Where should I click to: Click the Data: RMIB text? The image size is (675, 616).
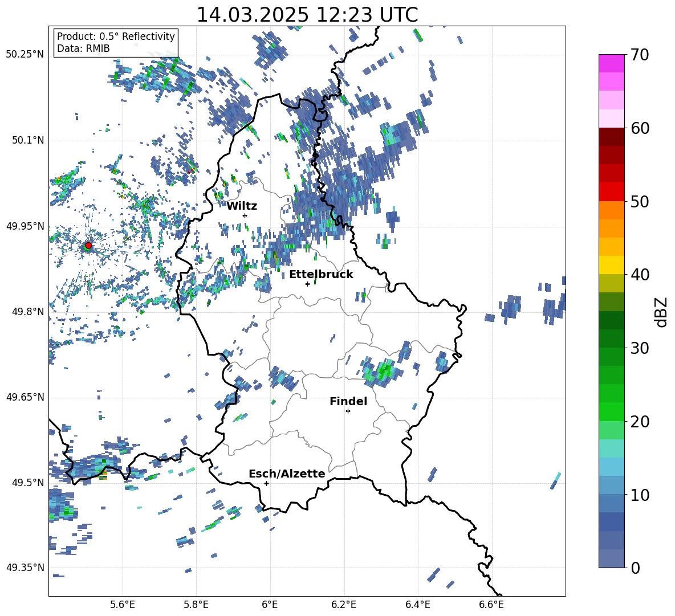tap(83, 48)
